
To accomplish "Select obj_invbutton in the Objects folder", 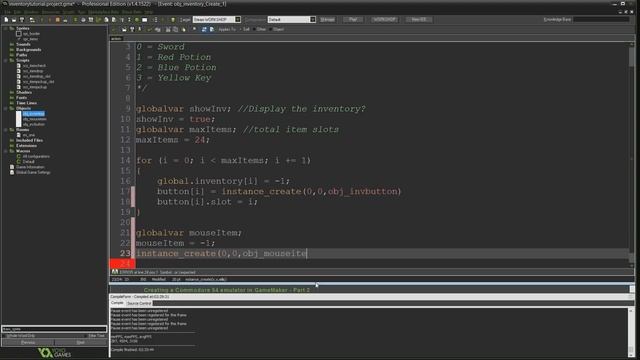I will [33, 124].
